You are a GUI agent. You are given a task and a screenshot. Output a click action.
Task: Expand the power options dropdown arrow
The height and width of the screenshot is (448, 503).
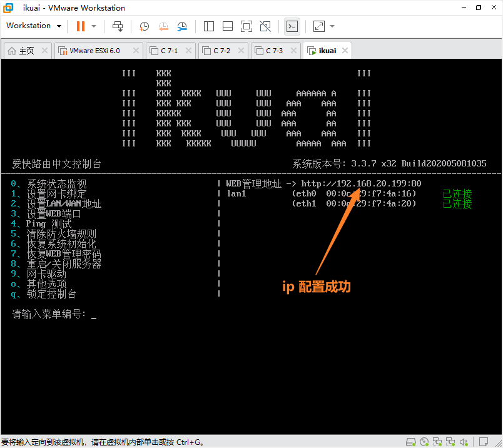tap(94, 26)
